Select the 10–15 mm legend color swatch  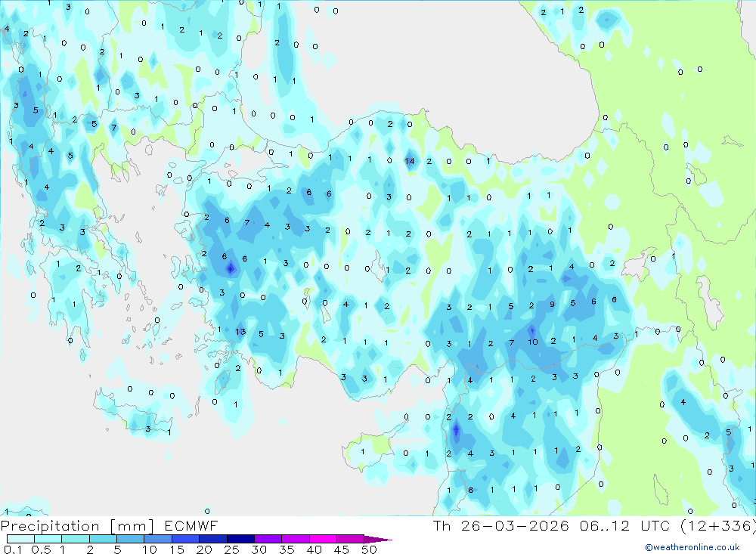(x=158, y=539)
